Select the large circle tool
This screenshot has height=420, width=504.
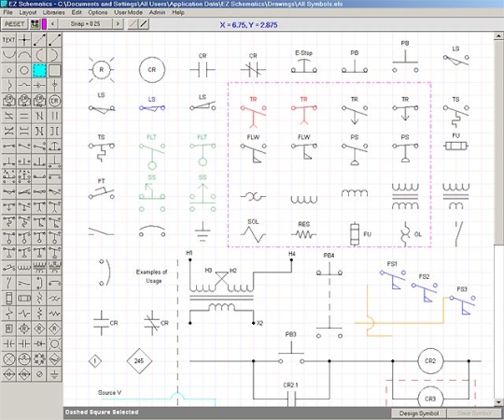[x=23, y=70]
